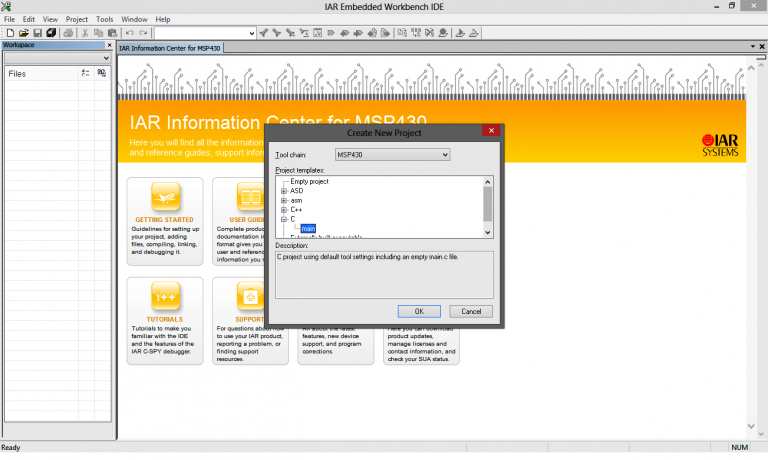
Task: Open the Edit menu
Action: (x=29, y=19)
